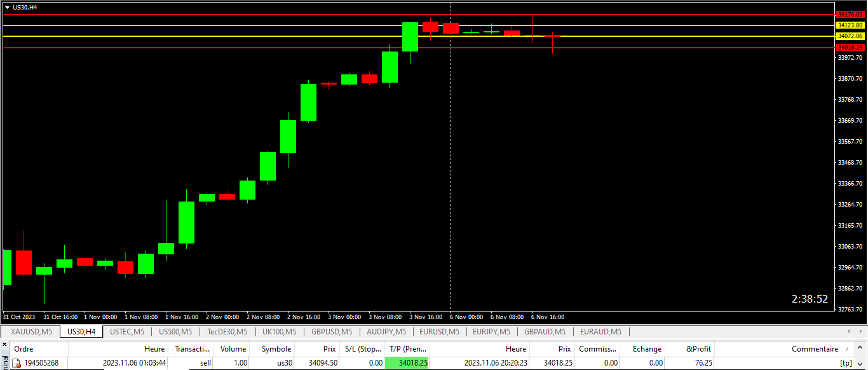Select red 34018.25 label on price axis
Screen dimensions: 868x370
851,47
